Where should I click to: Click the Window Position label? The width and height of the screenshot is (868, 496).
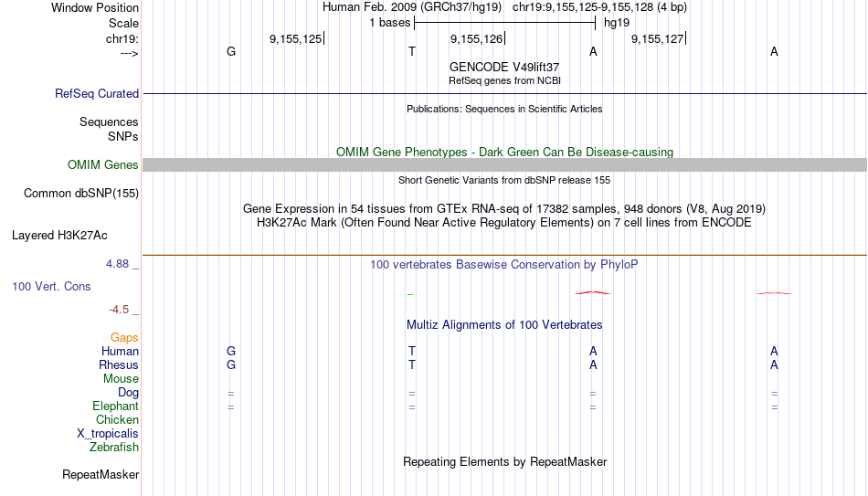95,7
